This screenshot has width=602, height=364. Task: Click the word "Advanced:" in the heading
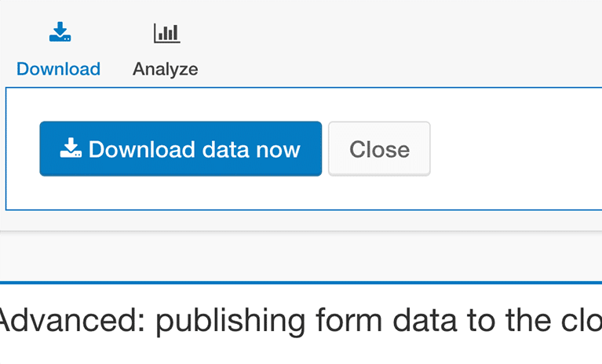(72, 320)
